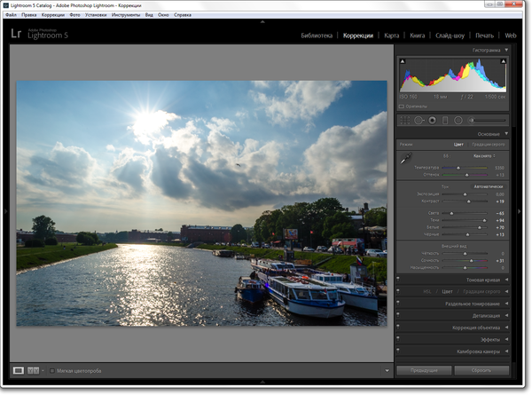Click the Температура slider handle

458,168
